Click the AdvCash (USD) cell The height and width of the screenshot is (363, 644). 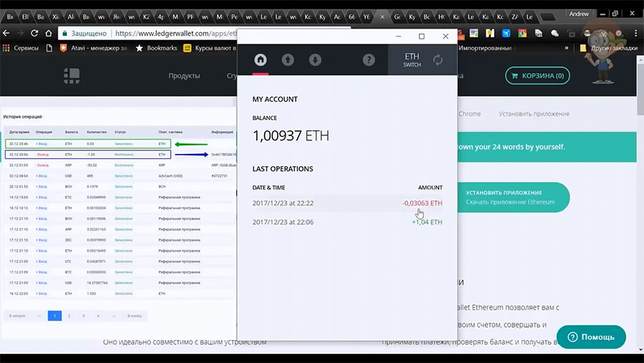coord(170,176)
